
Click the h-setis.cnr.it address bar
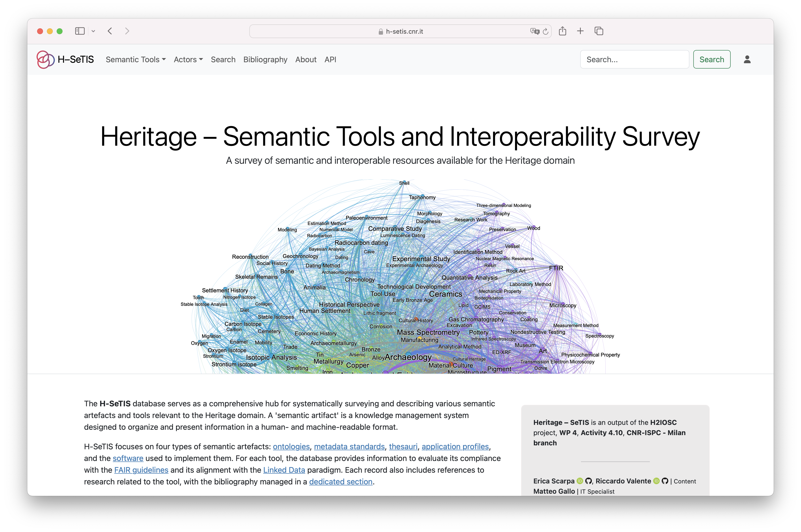coord(400,31)
